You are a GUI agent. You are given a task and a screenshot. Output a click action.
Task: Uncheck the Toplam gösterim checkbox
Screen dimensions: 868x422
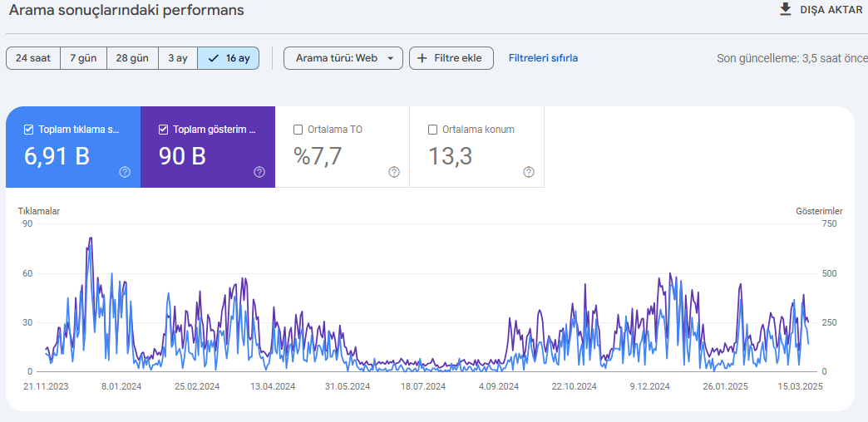click(x=163, y=130)
